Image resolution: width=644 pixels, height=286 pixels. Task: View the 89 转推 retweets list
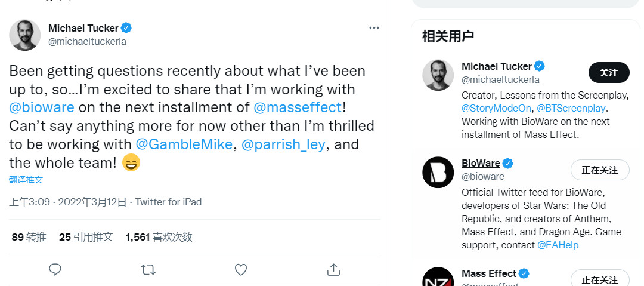[x=29, y=237]
